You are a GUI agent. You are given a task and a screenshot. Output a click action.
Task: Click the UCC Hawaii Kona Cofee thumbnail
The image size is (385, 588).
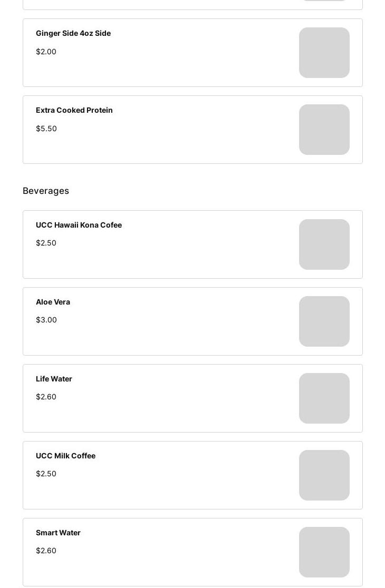(324, 244)
